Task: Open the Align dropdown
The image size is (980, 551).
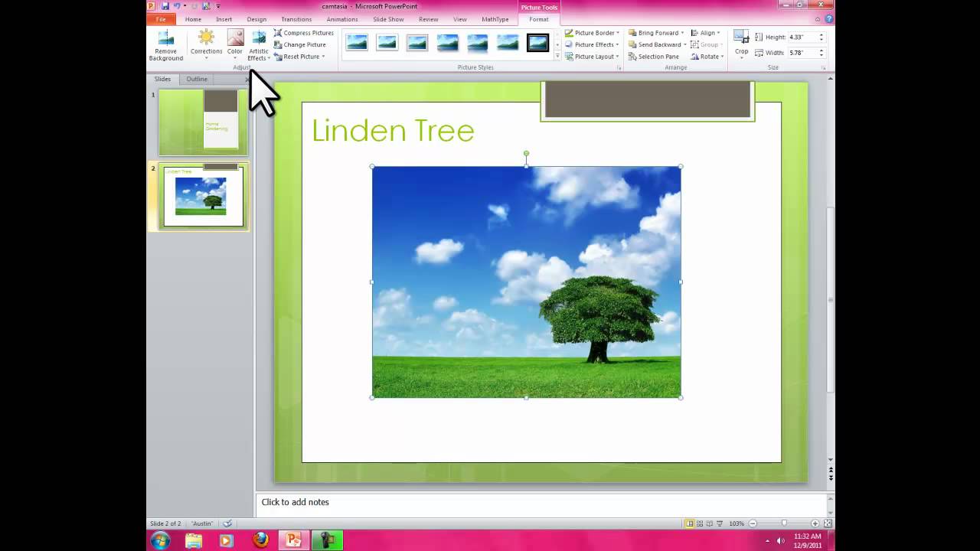Action: (705, 33)
